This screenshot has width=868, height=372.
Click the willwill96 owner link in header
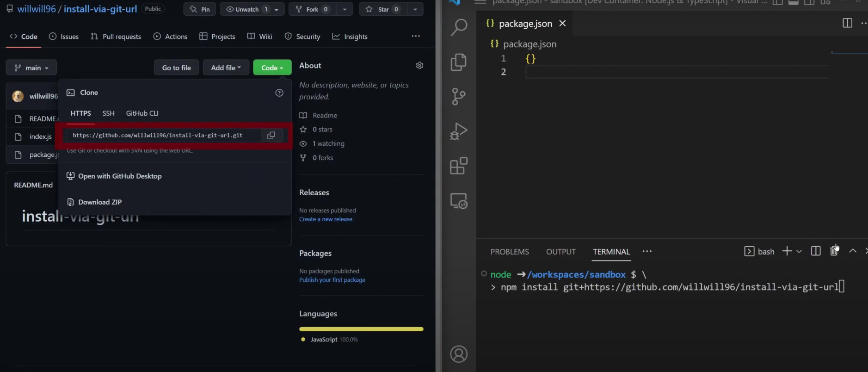click(37, 9)
